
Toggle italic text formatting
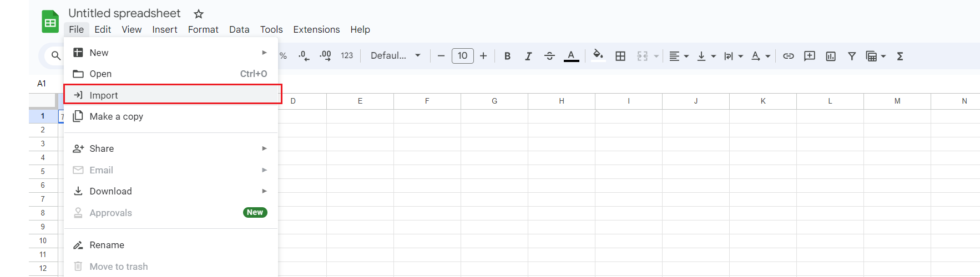click(528, 56)
